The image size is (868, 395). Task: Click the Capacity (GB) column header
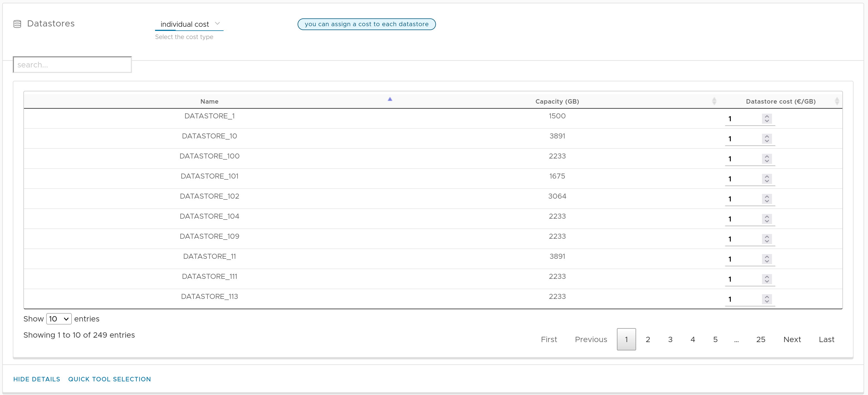[x=557, y=101]
